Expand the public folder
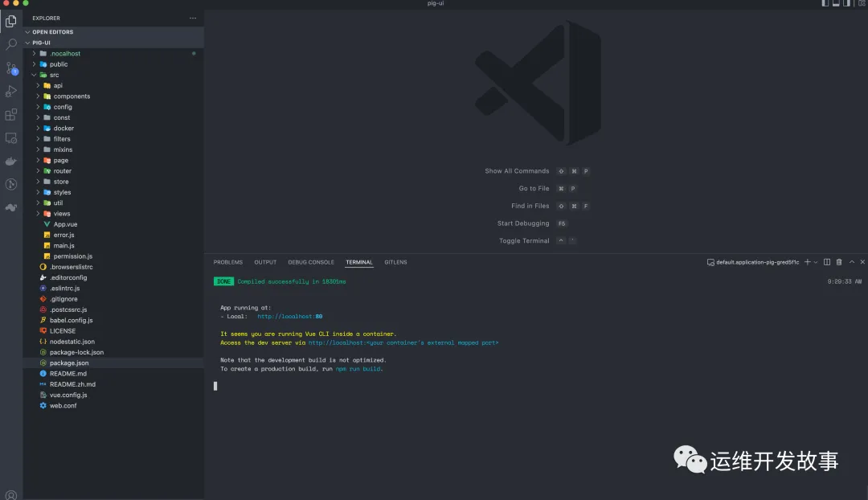The height and width of the screenshot is (500, 868). 113,64
